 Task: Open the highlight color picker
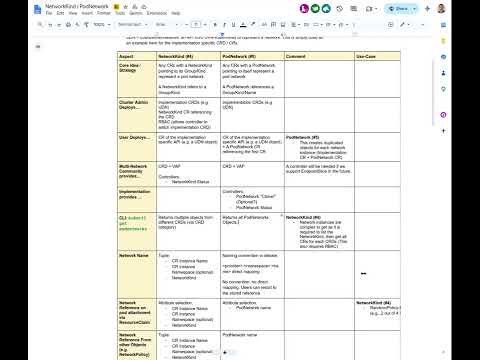click(x=253, y=24)
